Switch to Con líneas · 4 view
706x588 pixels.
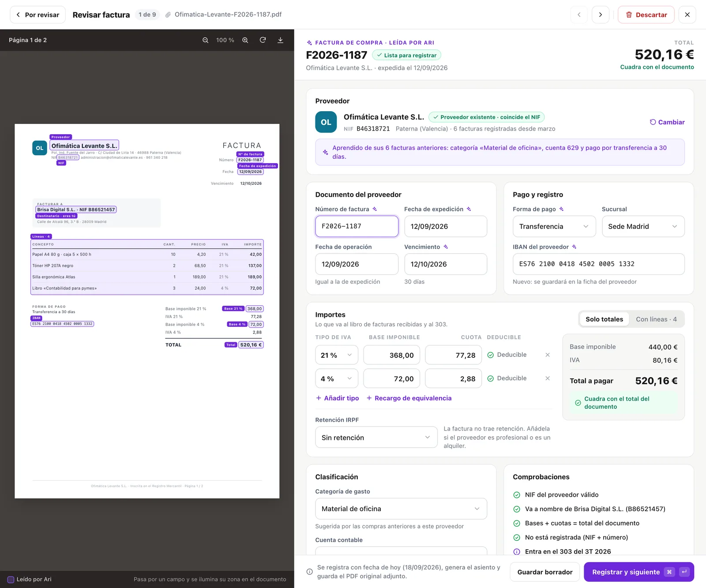[656, 319]
